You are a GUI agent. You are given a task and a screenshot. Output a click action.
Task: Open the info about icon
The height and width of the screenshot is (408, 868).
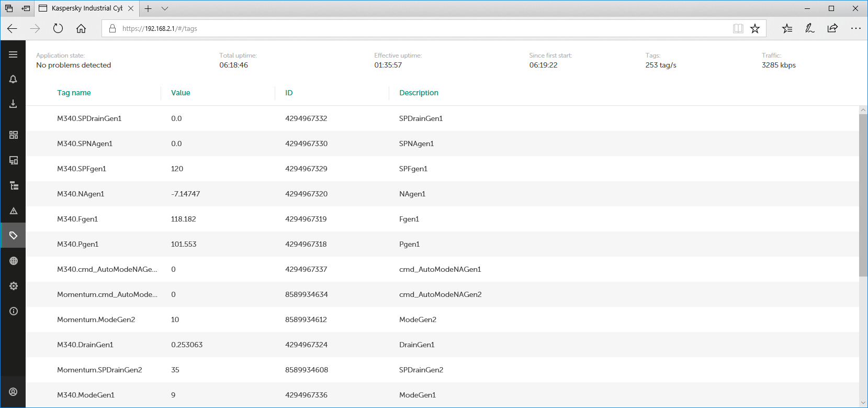click(x=13, y=311)
